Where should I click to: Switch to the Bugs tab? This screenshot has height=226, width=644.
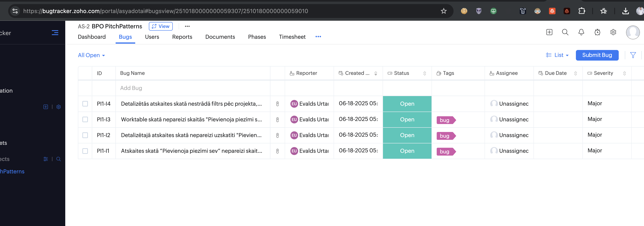click(125, 37)
